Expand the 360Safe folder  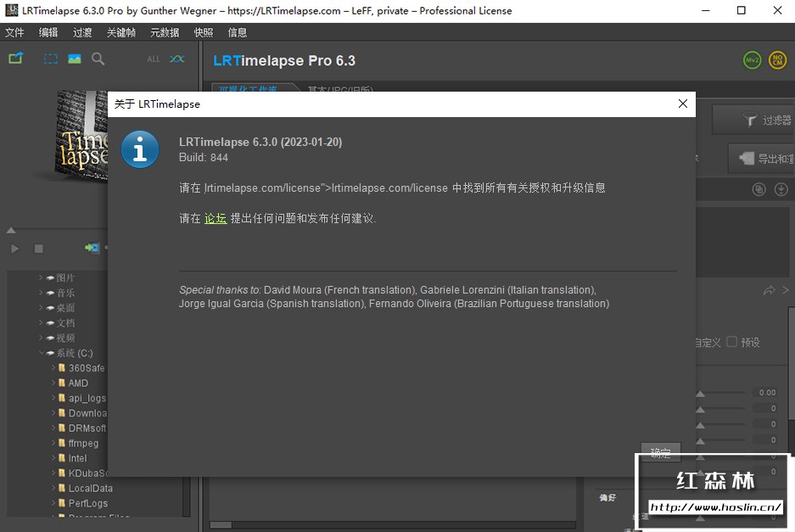(x=53, y=367)
